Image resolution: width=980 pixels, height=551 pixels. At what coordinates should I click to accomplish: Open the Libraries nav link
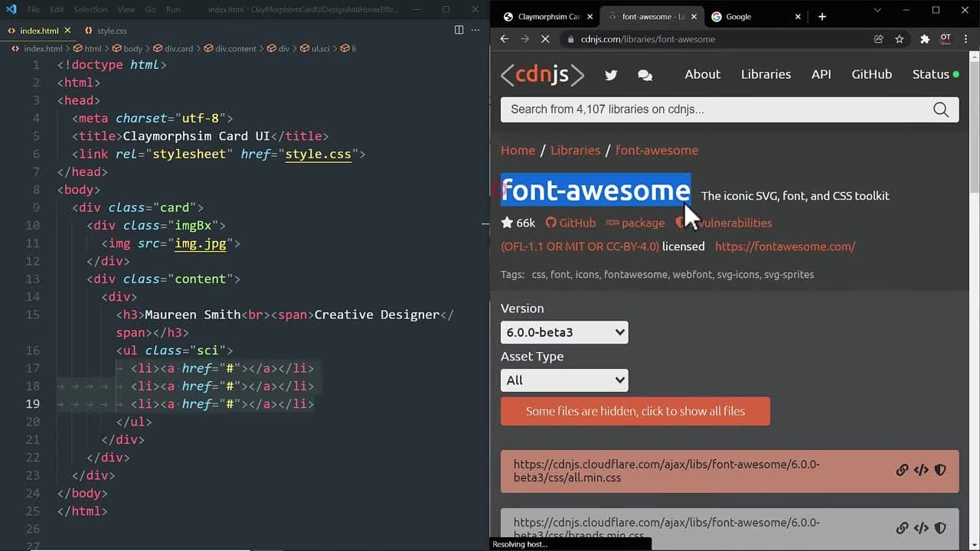coord(766,74)
